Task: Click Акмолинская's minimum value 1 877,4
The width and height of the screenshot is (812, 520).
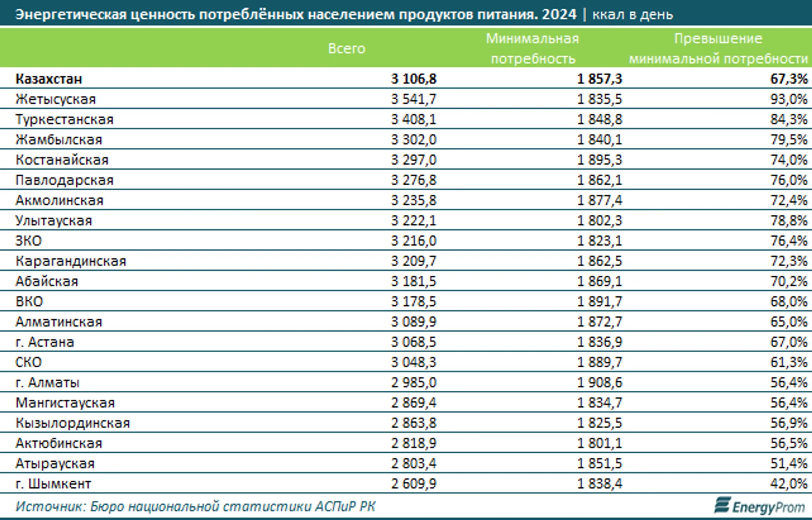Action: coord(600,200)
